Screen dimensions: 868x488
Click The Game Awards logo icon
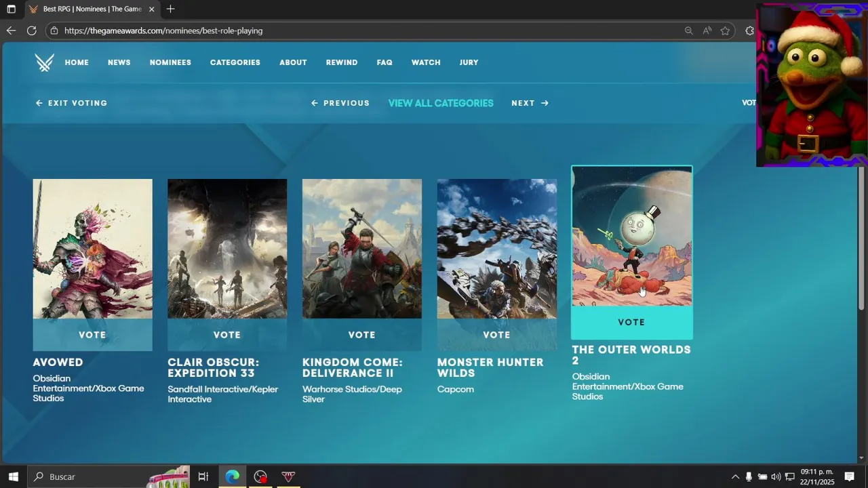point(45,62)
